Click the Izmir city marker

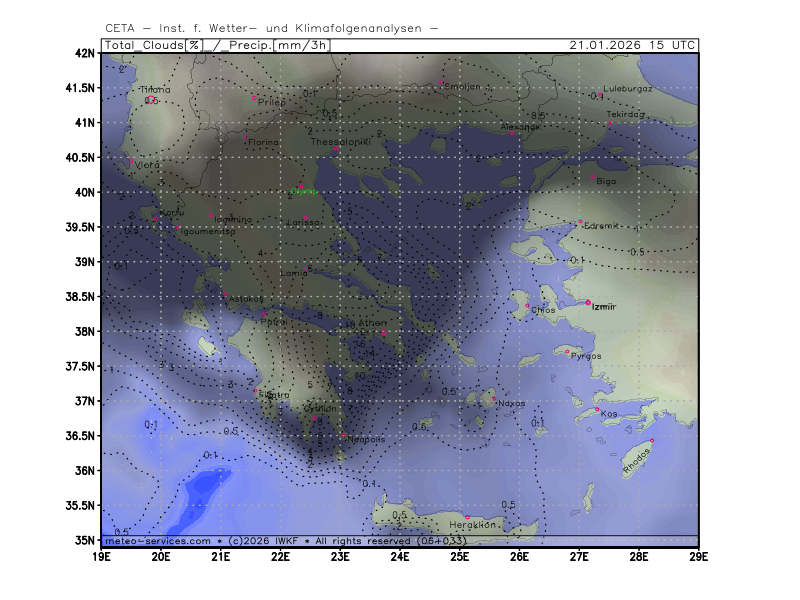(x=588, y=302)
